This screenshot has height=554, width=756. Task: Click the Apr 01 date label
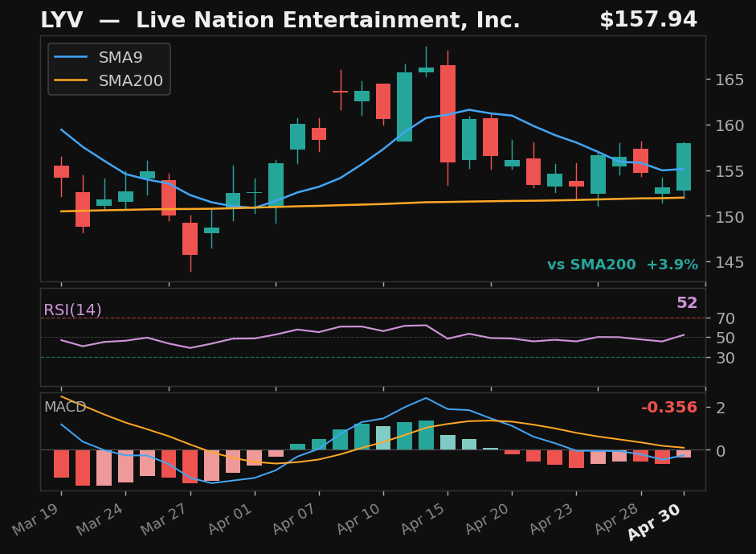[x=231, y=519]
